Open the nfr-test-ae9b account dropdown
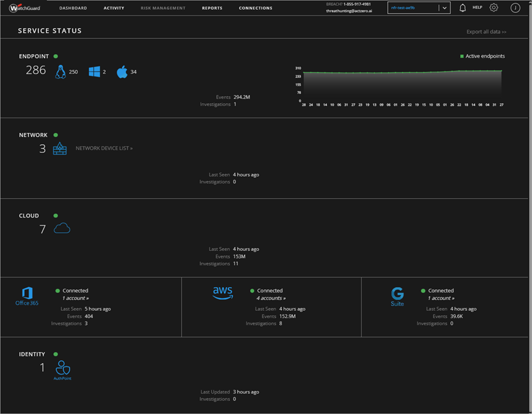Image resolution: width=532 pixels, height=414 pixels. [x=419, y=8]
